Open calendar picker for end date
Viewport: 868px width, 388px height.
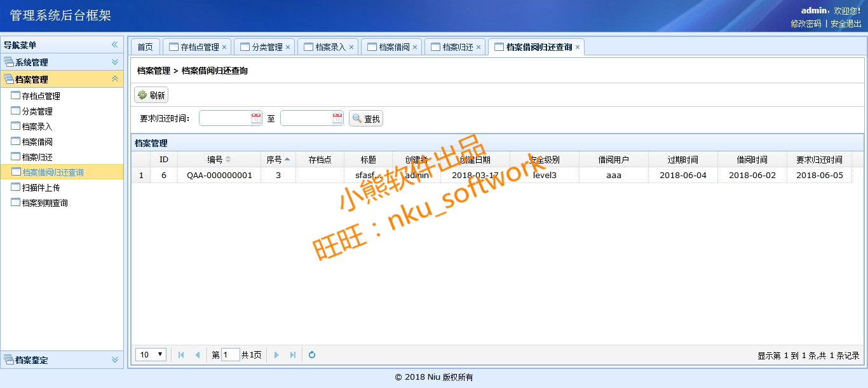coord(337,118)
